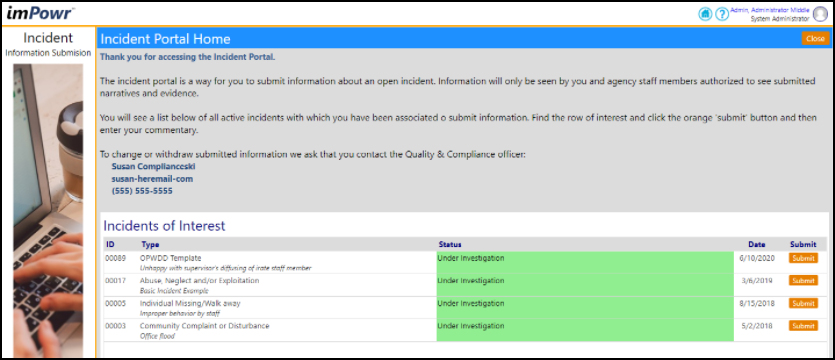Click the Incidents of Interest heading

[164, 226]
